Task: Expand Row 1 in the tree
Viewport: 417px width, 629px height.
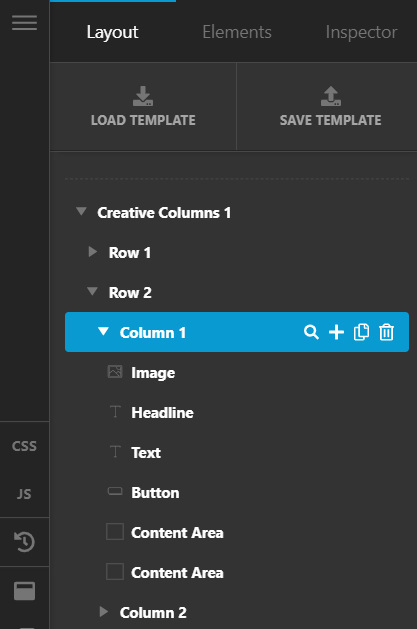Action: [x=93, y=252]
